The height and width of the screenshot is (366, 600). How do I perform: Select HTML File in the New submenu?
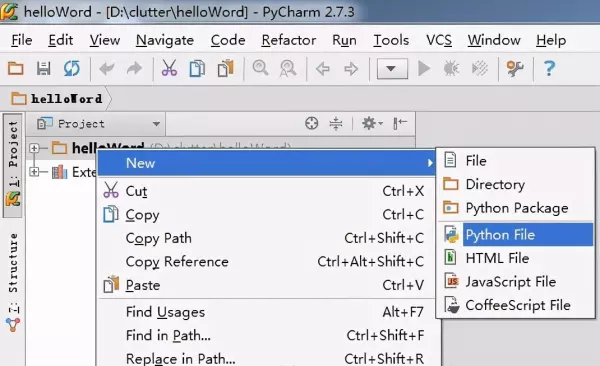tap(515, 258)
